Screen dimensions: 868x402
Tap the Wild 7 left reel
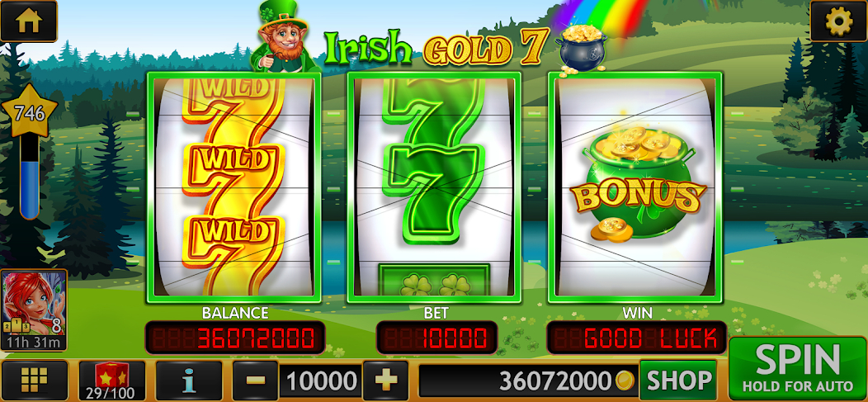(234, 187)
